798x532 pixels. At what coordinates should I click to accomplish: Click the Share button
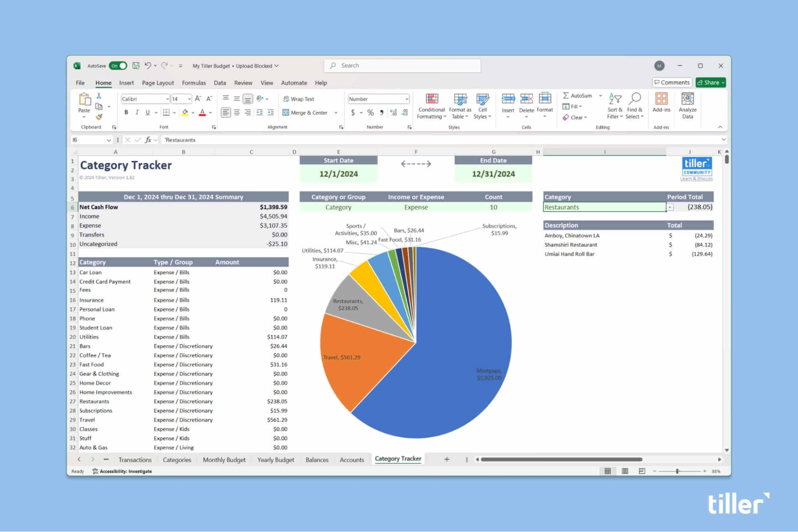coord(710,82)
